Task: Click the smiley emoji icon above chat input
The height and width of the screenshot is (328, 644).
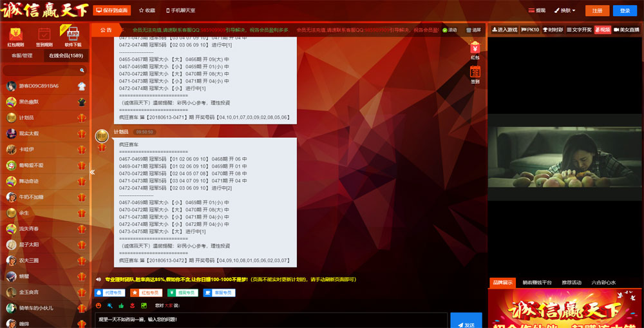Action: tap(99, 305)
